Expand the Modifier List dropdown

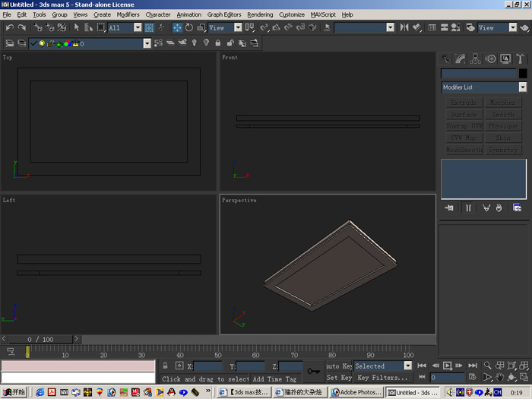(522, 87)
